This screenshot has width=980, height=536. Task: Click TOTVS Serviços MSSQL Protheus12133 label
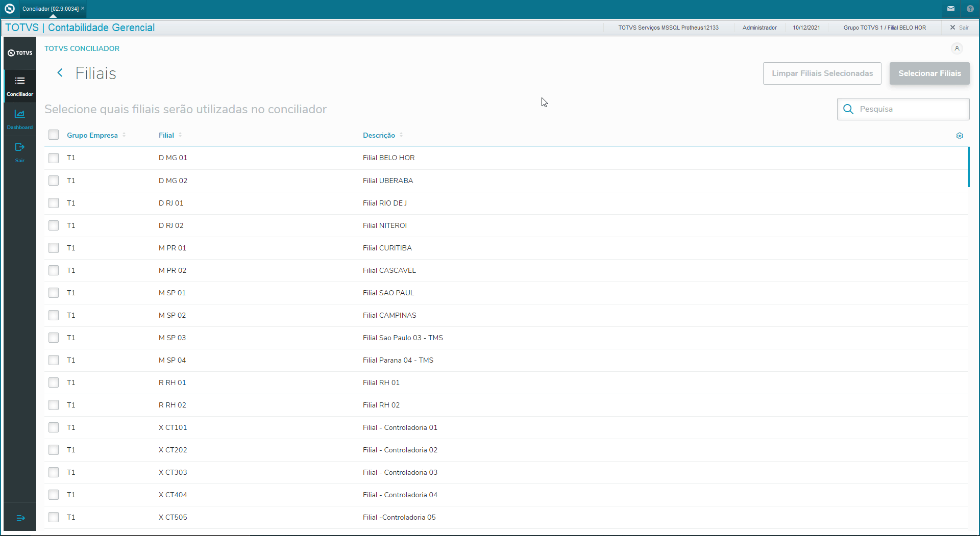tap(668, 28)
